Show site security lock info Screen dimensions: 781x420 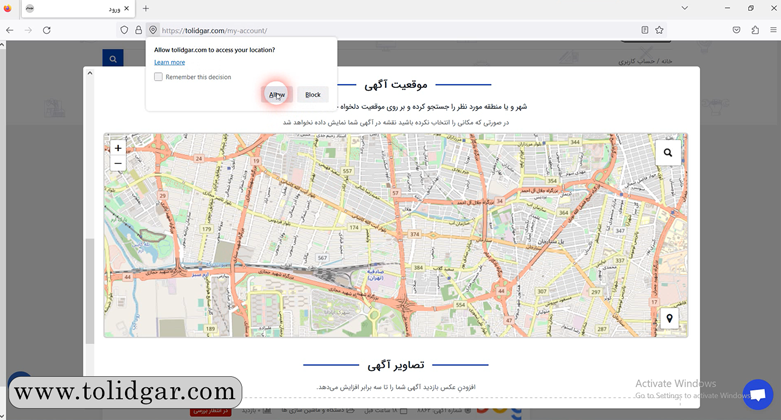click(x=138, y=30)
